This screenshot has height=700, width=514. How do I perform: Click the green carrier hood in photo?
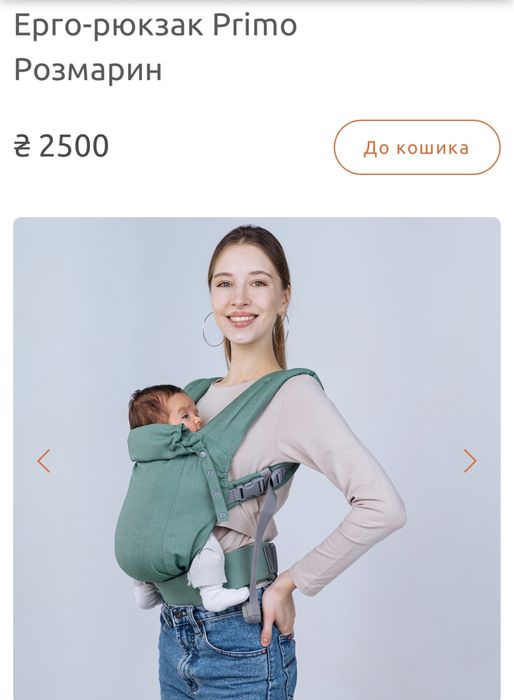[x=165, y=444]
